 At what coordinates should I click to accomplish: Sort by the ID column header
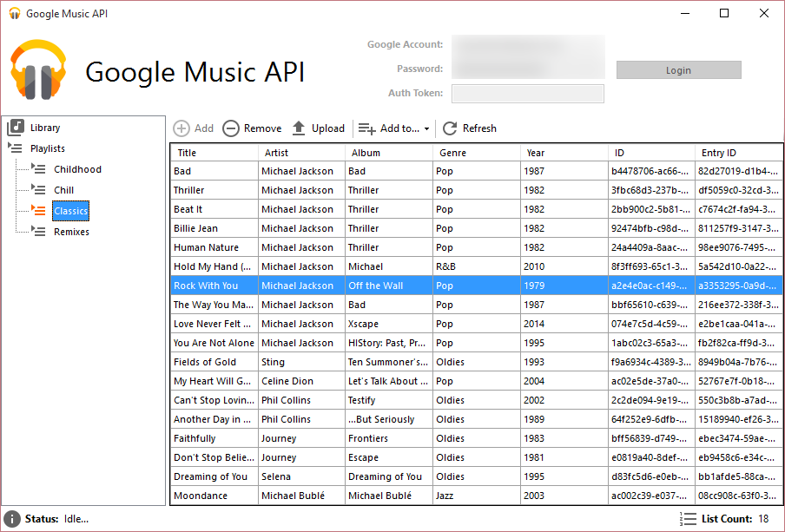pyautogui.click(x=651, y=153)
